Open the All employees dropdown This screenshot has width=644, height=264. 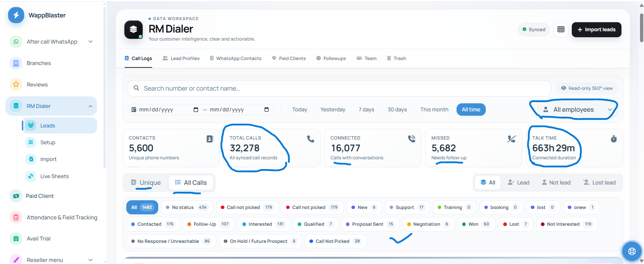[577, 110]
